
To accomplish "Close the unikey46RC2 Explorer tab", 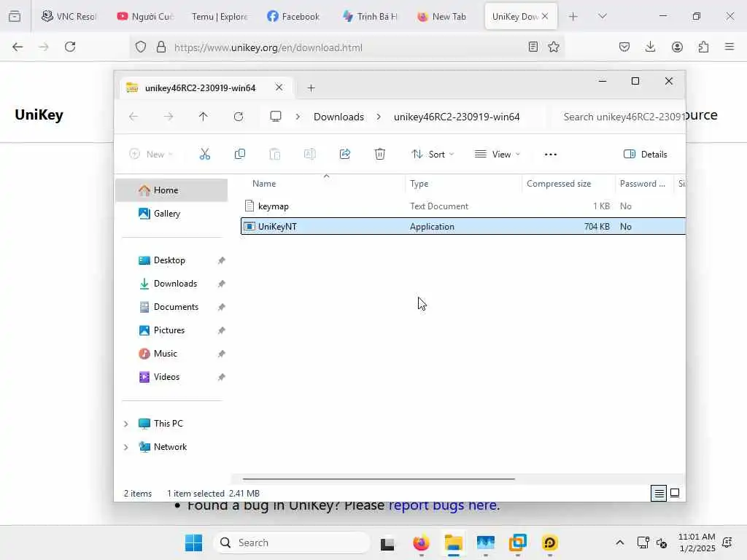I will (279, 87).
